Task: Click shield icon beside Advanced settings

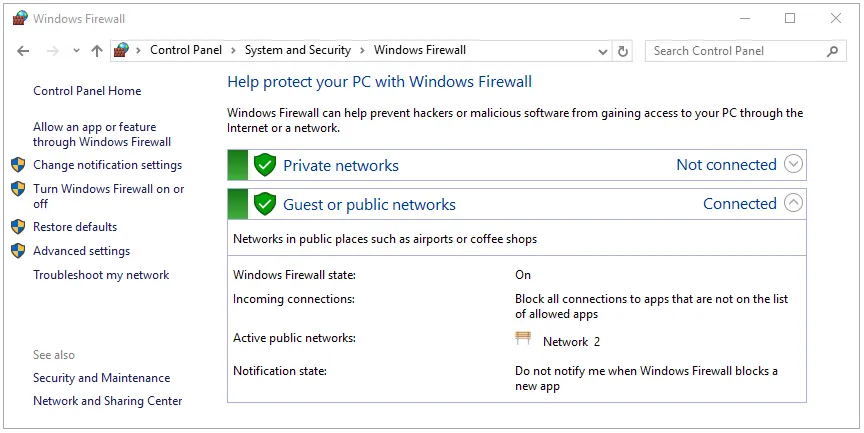Action: click(17, 251)
